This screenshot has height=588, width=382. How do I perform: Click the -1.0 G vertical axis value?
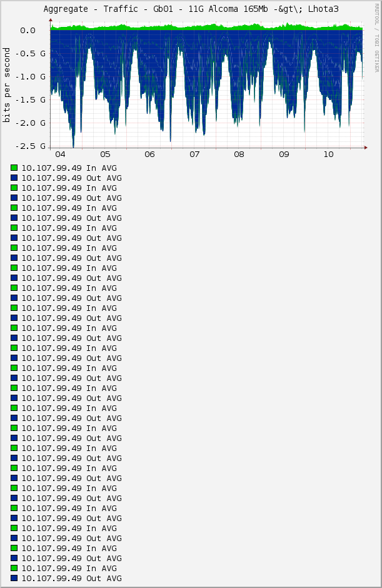pos(31,77)
